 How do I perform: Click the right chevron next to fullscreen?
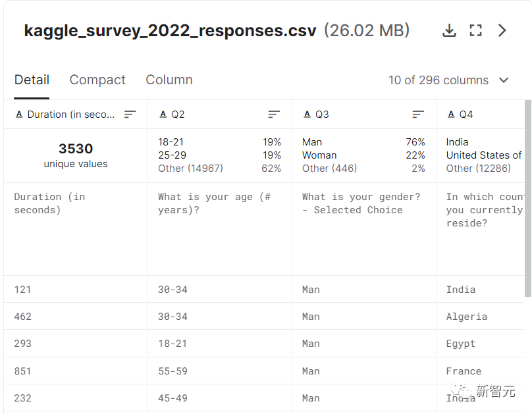click(502, 30)
